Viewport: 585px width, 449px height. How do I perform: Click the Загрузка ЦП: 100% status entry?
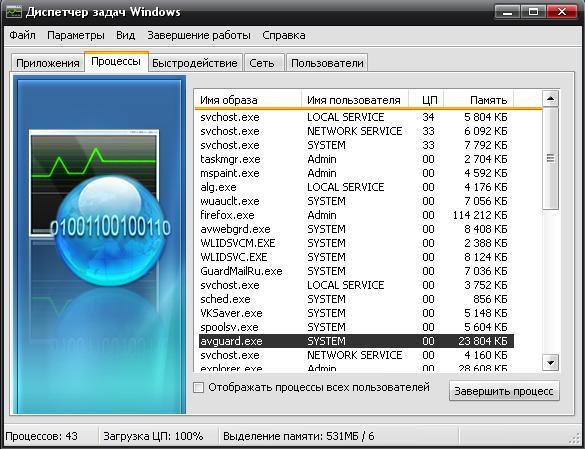[153, 436]
